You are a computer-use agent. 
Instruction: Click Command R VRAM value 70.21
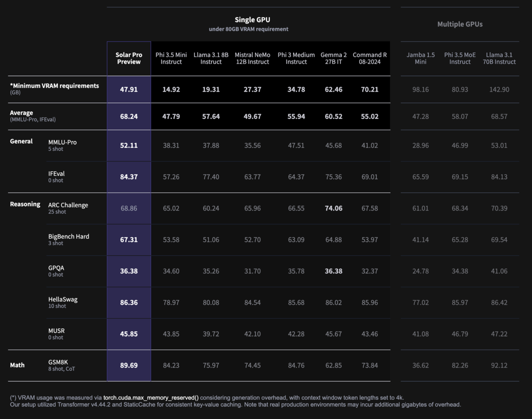coord(370,89)
